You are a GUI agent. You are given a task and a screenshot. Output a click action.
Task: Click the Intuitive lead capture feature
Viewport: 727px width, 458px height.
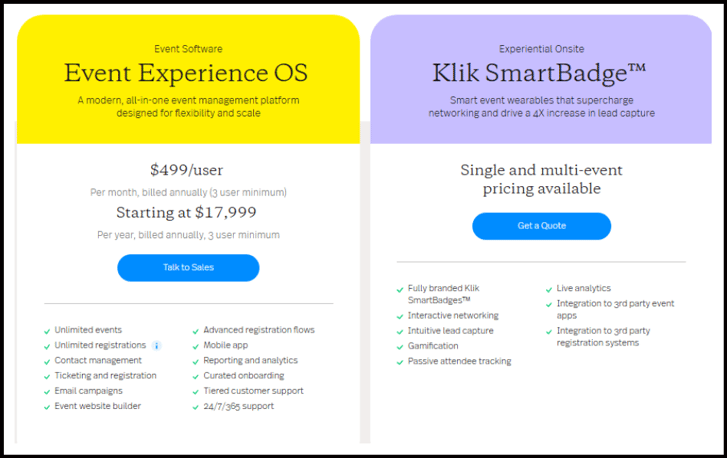(x=451, y=330)
